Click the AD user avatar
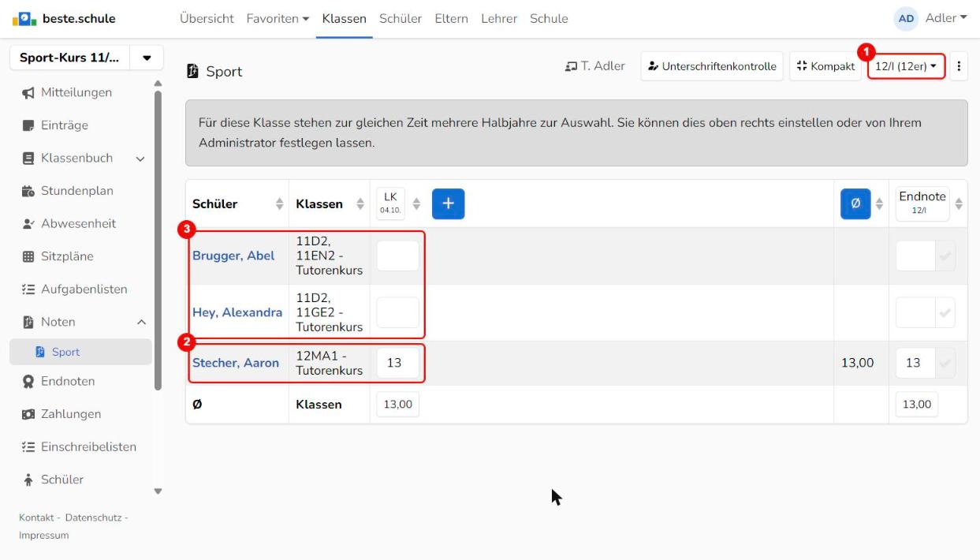 pos(907,18)
